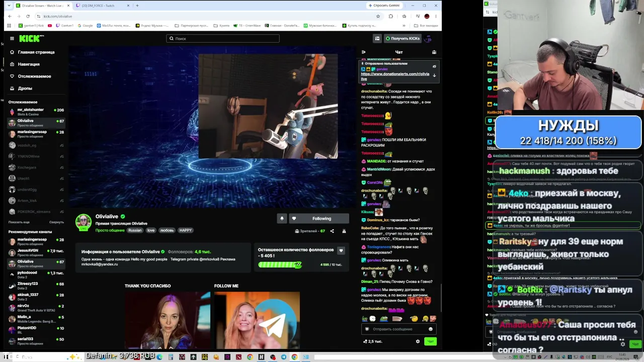
Task: Open chat users list icon
Action: (x=434, y=52)
